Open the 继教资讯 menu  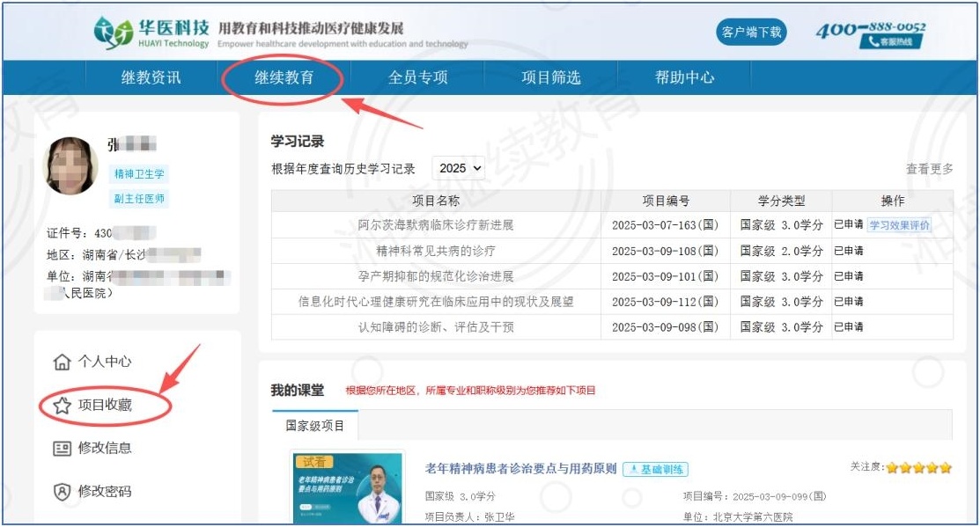(x=151, y=77)
